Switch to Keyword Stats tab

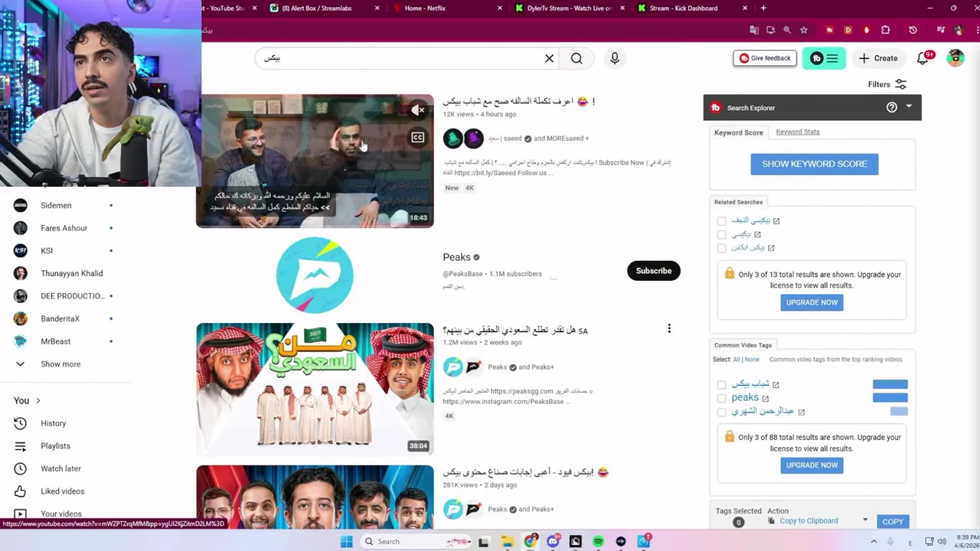(797, 132)
